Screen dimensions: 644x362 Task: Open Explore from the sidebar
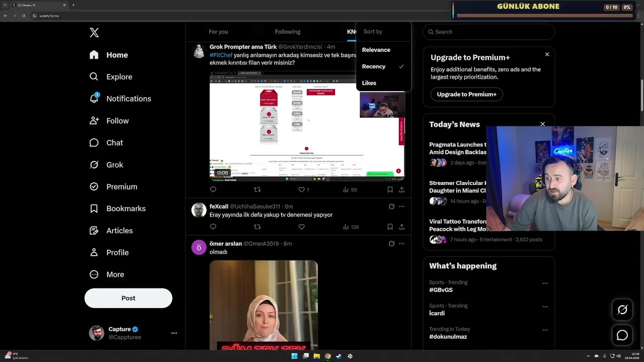click(111, 77)
